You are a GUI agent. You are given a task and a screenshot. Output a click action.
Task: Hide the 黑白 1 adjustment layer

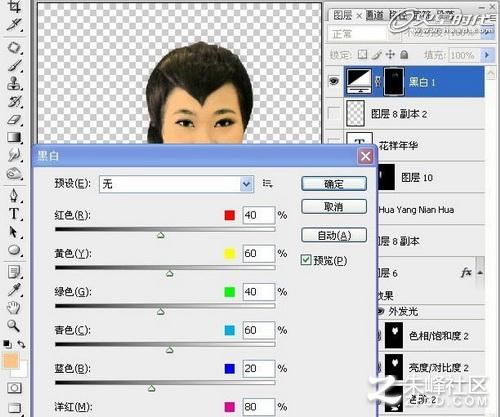[x=334, y=81]
